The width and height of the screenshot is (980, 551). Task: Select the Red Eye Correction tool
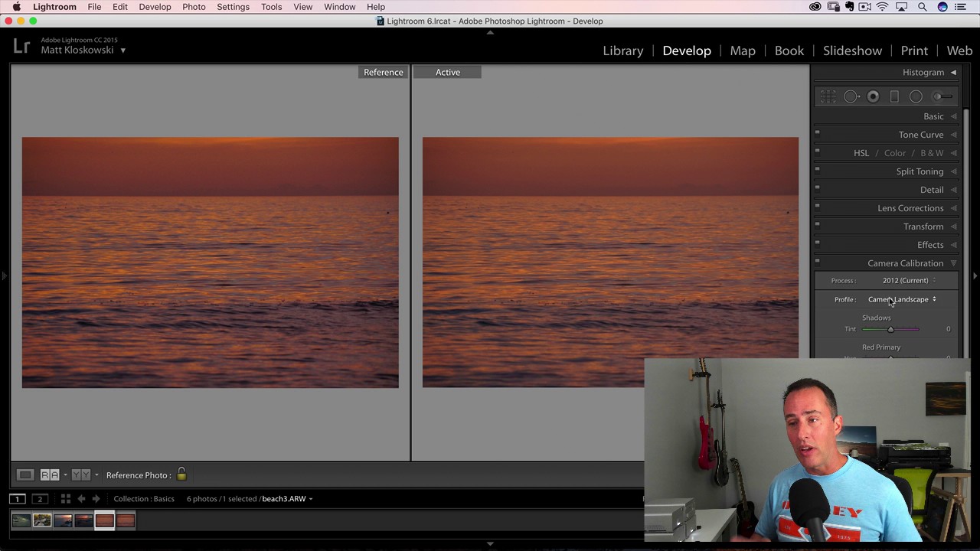(x=873, y=96)
